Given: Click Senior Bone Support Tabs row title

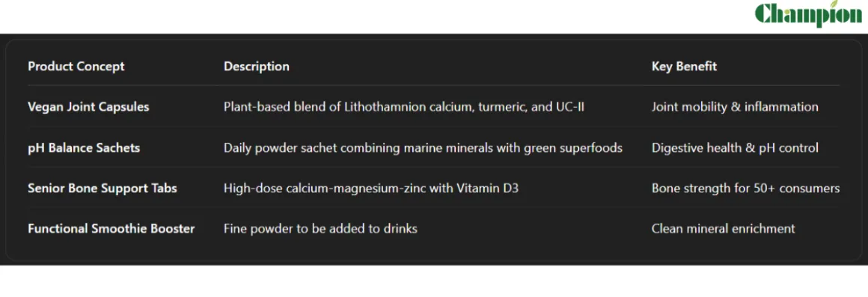Looking at the screenshot, I should pos(103,188).
